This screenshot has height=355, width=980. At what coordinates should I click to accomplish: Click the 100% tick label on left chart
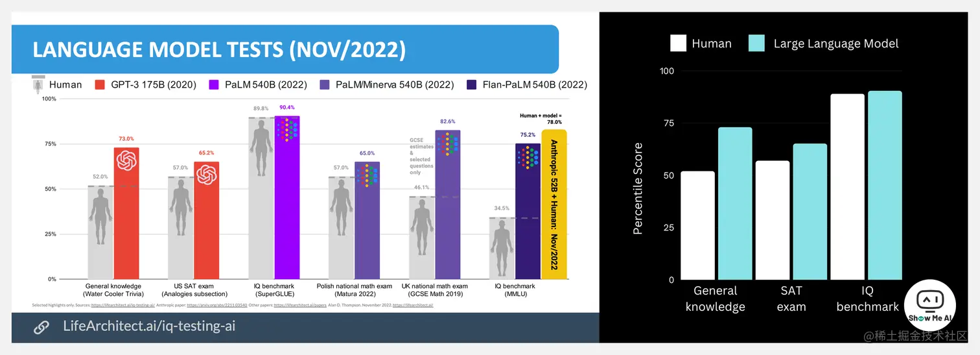[x=49, y=99]
